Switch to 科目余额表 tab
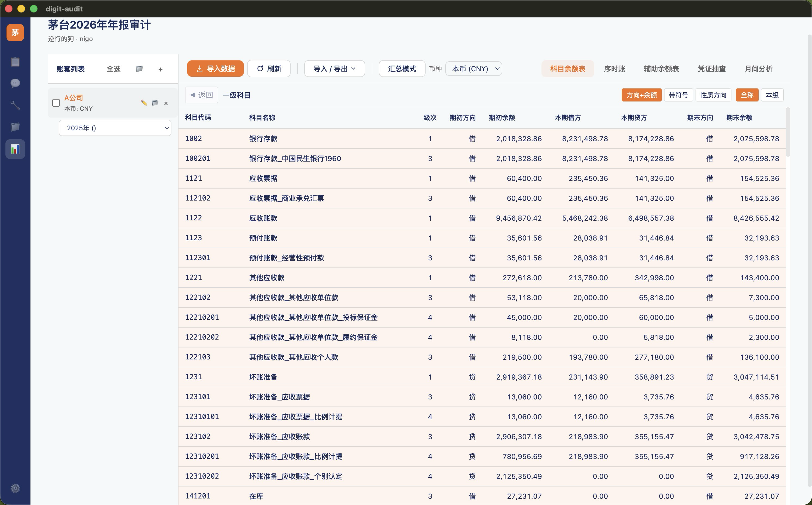 tap(567, 69)
